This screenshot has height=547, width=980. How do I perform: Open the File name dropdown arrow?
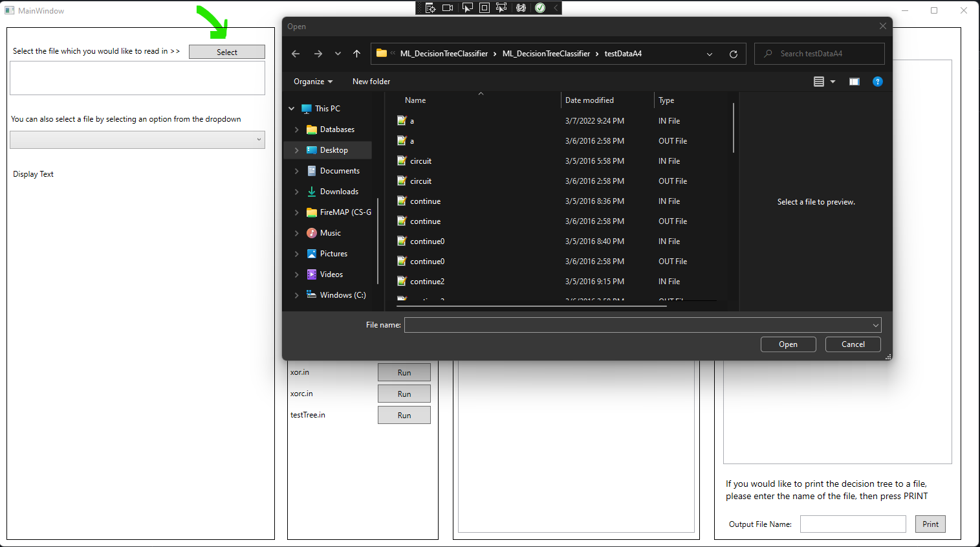tap(875, 325)
